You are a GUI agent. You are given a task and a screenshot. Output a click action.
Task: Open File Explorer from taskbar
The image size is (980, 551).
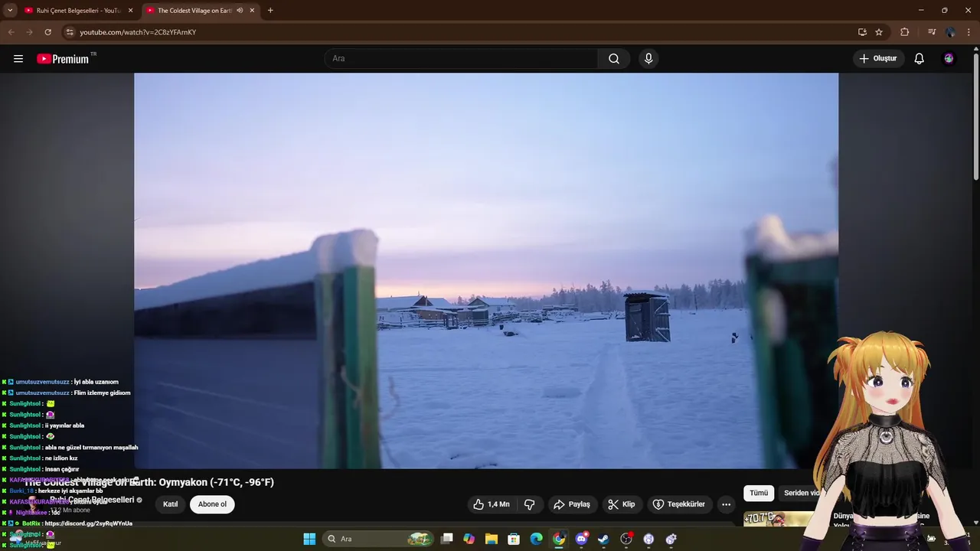pyautogui.click(x=492, y=539)
